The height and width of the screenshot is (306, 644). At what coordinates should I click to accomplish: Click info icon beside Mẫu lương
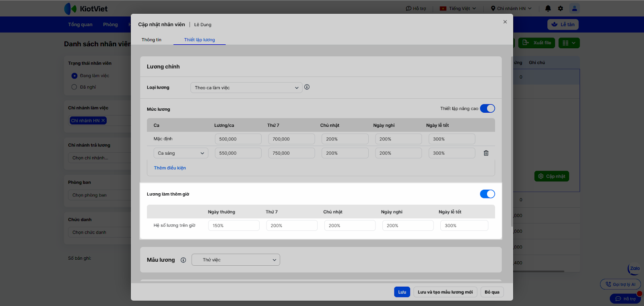click(x=183, y=260)
